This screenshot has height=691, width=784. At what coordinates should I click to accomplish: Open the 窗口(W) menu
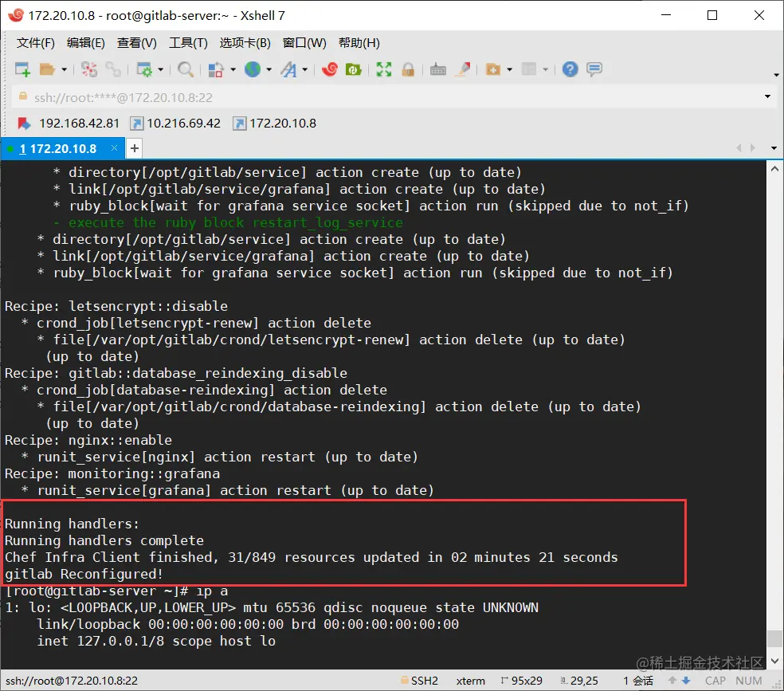point(304,43)
